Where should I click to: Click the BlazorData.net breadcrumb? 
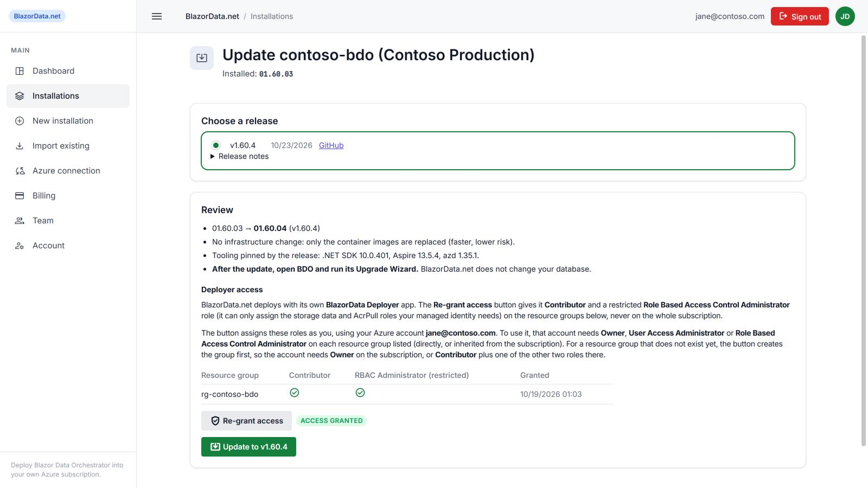tap(212, 16)
